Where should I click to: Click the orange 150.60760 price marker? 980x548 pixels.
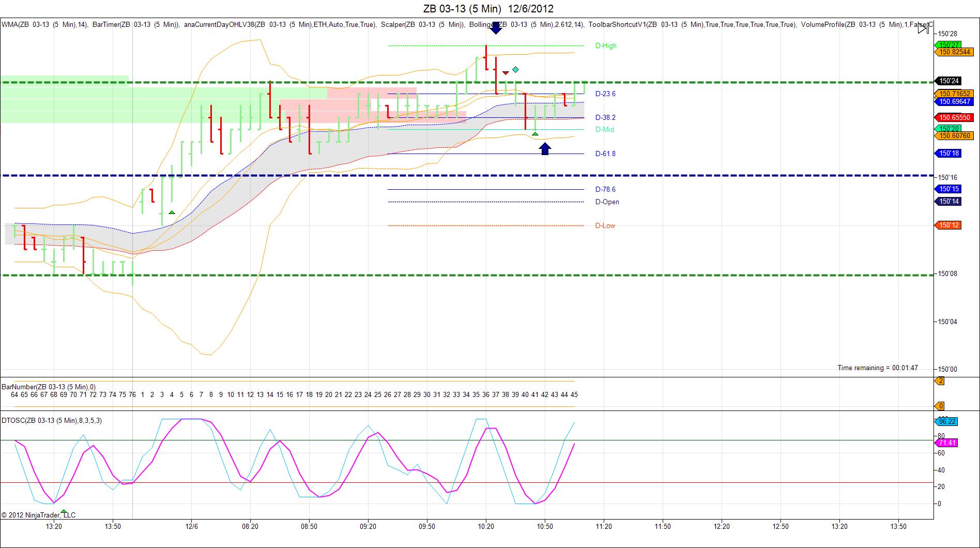point(954,135)
